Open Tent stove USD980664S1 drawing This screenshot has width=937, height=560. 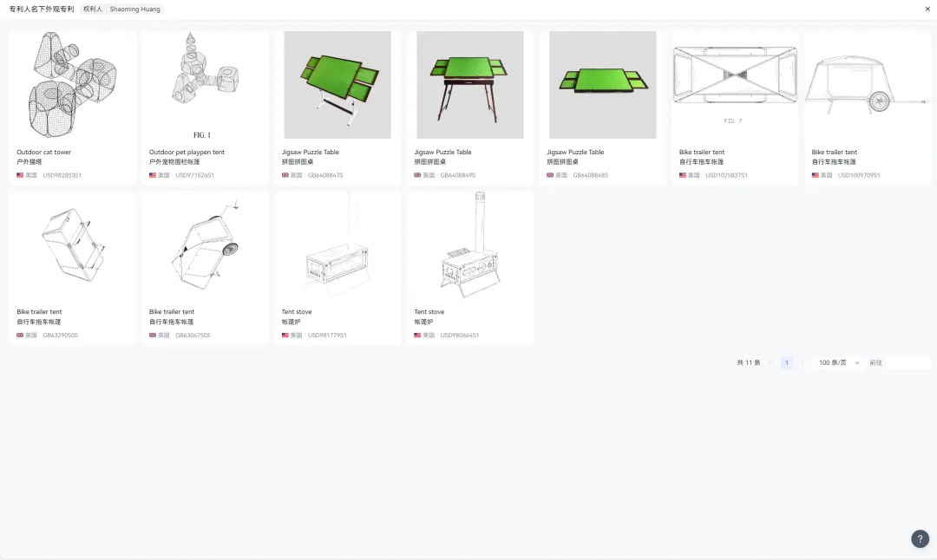click(x=469, y=244)
